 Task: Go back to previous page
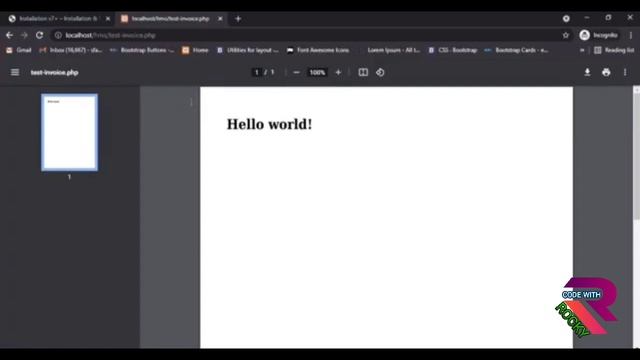9,35
